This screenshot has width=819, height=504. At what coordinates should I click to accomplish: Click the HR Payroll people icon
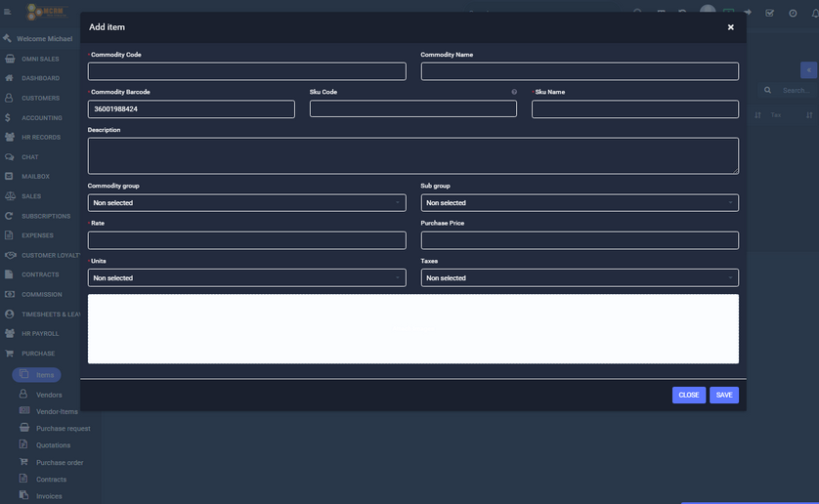coord(9,334)
